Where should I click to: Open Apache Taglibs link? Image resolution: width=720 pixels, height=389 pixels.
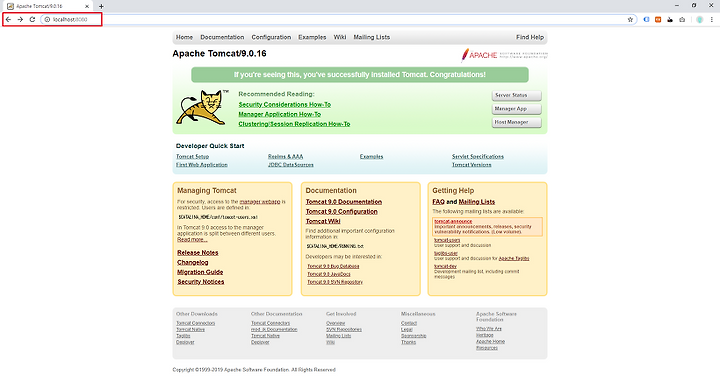[x=514, y=259]
